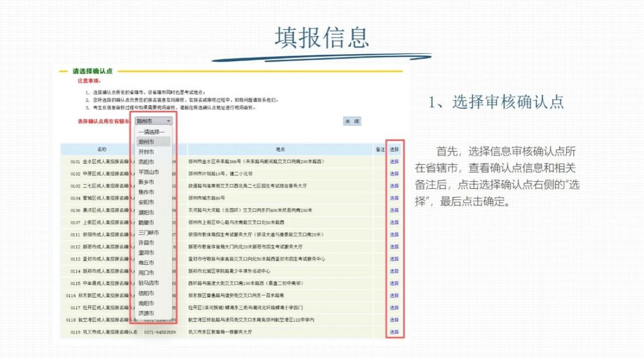Click 选择 link for row 0112 新密市
The width and height of the screenshot is (644, 358).
[394, 247]
